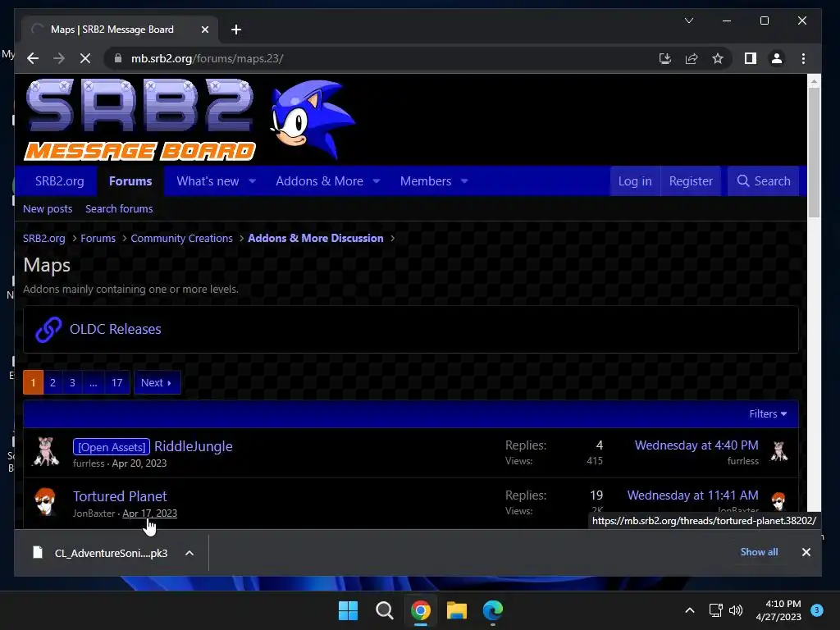This screenshot has width=840, height=630.
Task: Click the Apr 17, 2023 thread date
Action: pyautogui.click(x=149, y=514)
